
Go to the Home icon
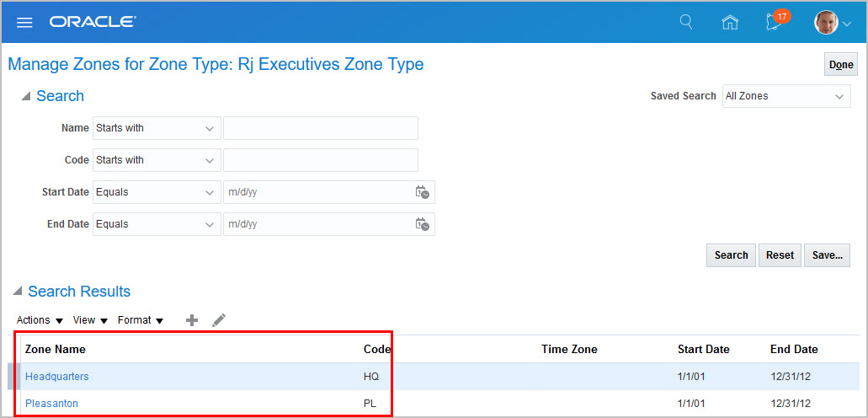(730, 23)
